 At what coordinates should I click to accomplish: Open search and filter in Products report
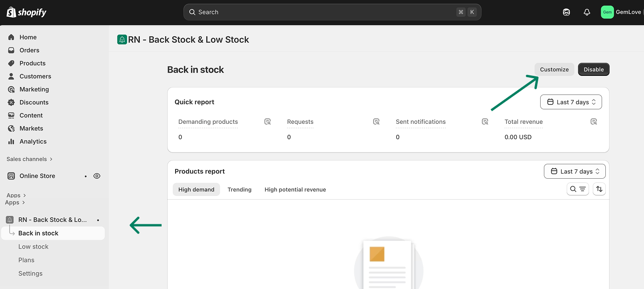(577, 189)
